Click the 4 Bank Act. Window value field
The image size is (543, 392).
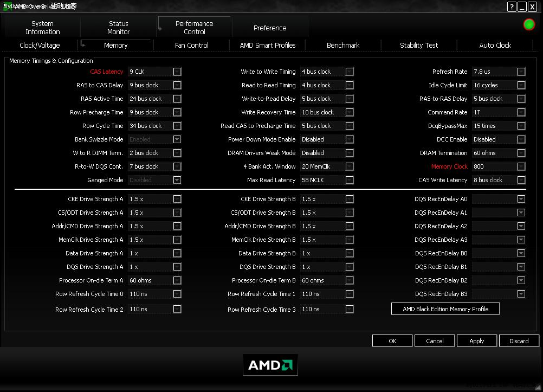point(323,166)
